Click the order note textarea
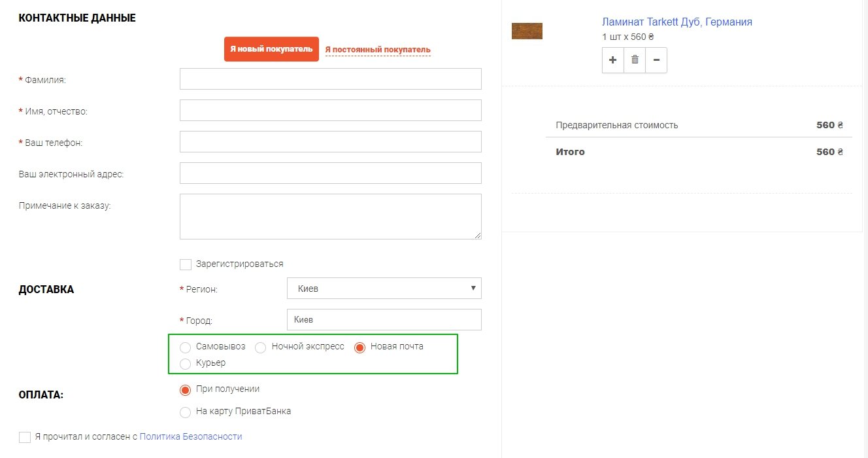Screen dimensions: 868x458 [330, 217]
